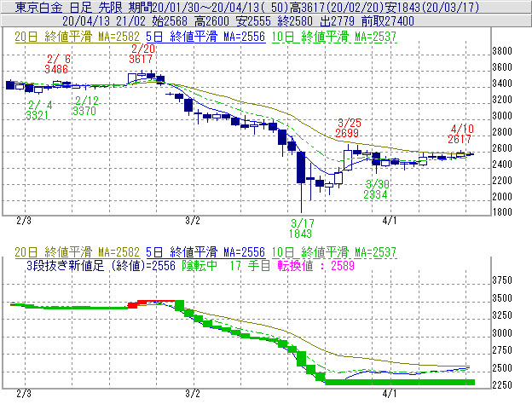This screenshot has height=404, width=532.
Task: Click the 3/17 1843 low label
Action: click(301, 228)
